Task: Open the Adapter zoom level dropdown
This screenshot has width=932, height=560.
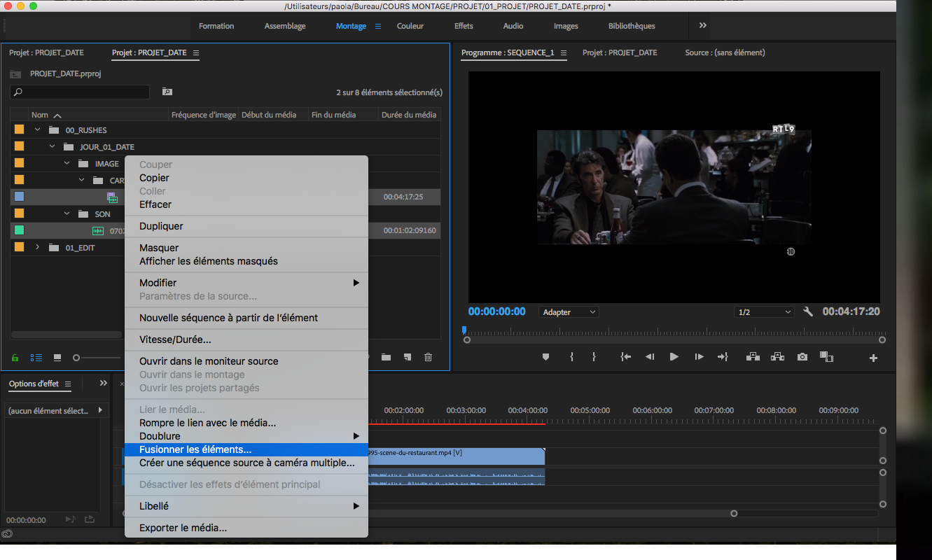Action: pos(569,312)
